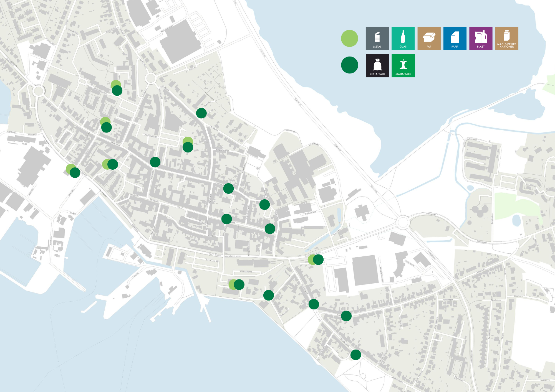Click the METAL waste category icon
The width and height of the screenshot is (555, 392).
point(377,38)
